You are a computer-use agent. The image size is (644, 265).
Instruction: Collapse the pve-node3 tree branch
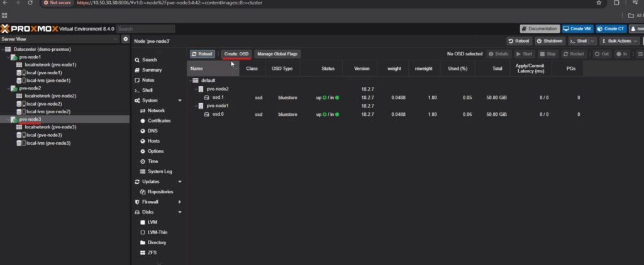tap(8, 120)
